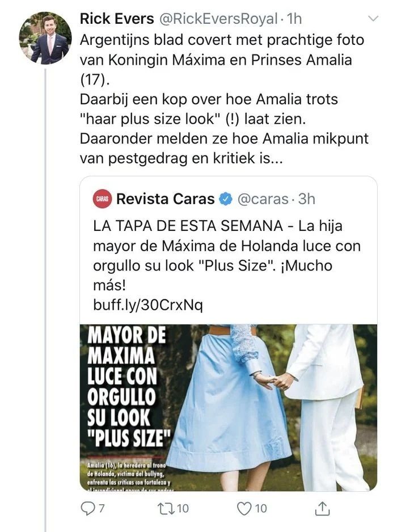Open the buff.ly/30CrxNq link

pos(148,305)
